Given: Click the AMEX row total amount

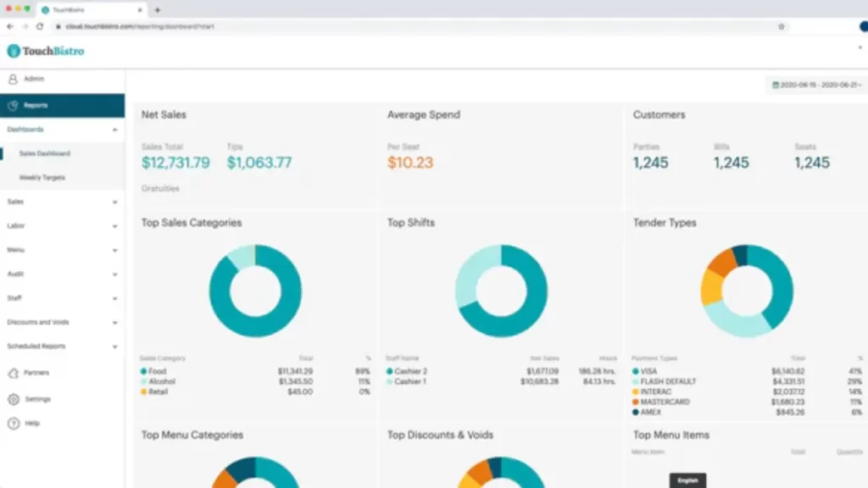Looking at the screenshot, I should tap(791, 413).
